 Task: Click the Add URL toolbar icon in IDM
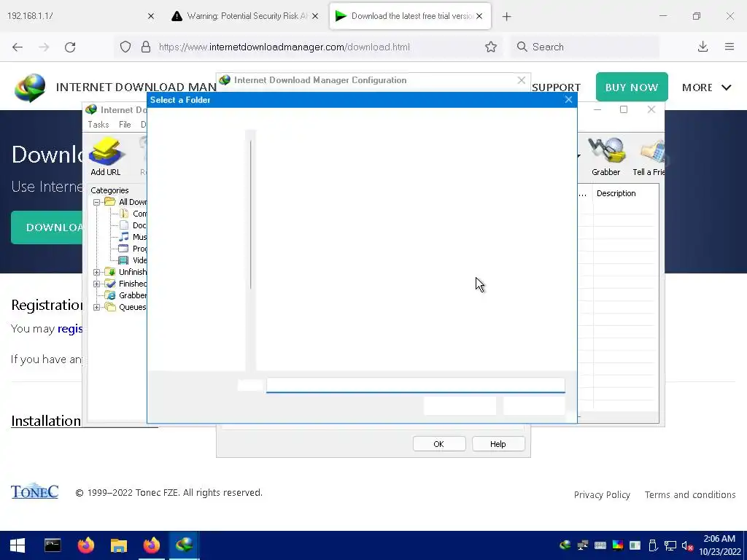click(106, 156)
